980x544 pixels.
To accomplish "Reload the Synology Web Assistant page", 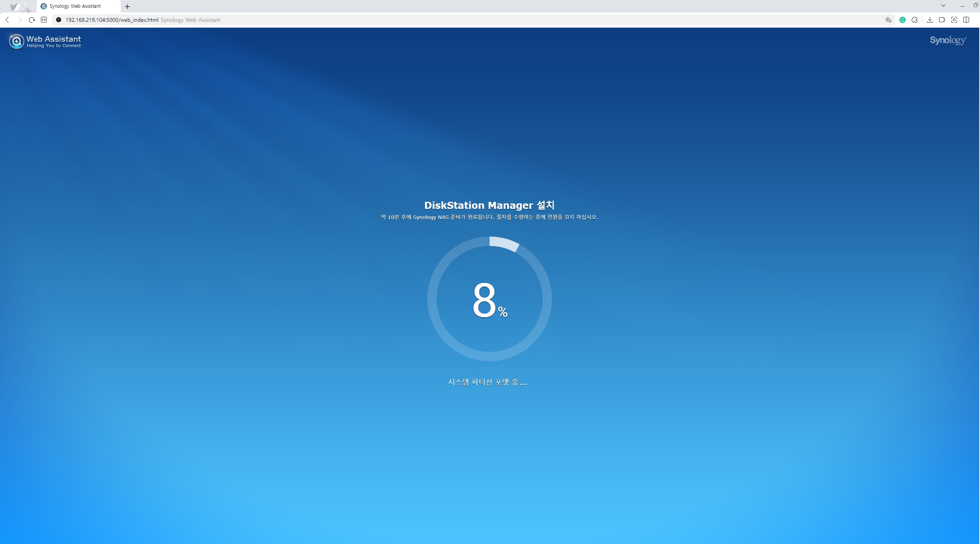I will click(x=32, y=20).
